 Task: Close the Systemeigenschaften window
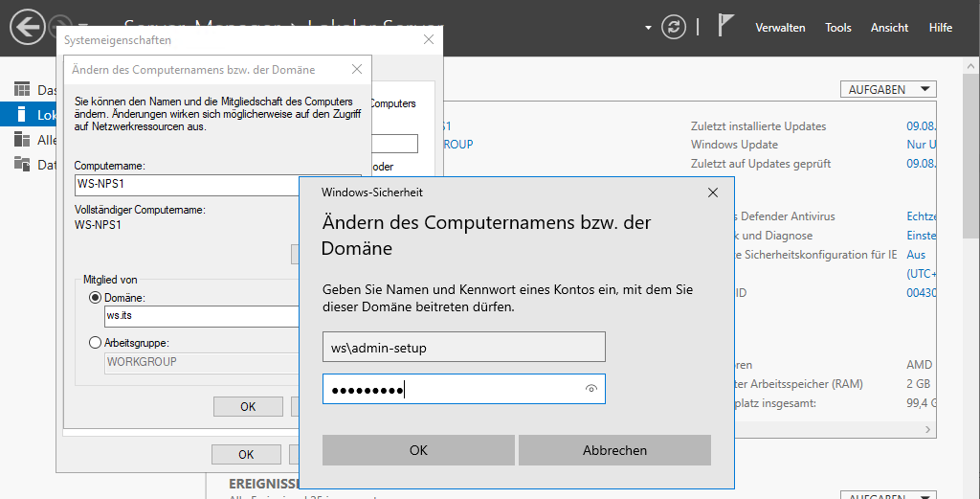pos(429,39)
